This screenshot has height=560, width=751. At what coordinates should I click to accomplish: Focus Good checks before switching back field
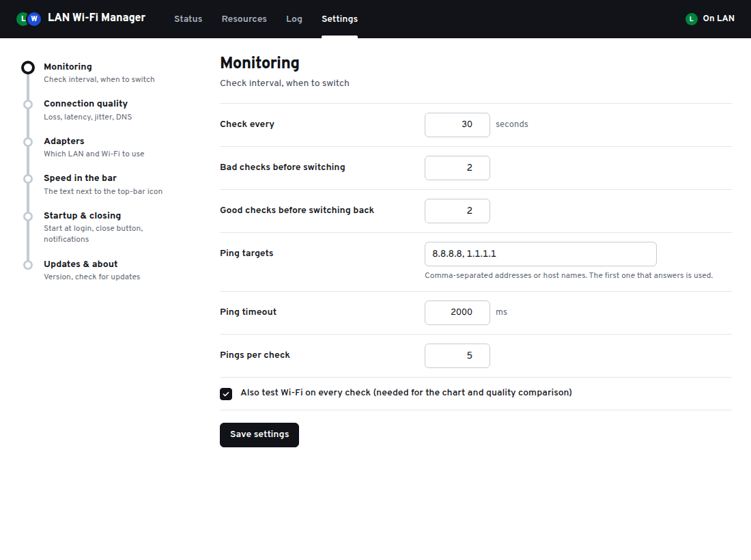[457, 211]
